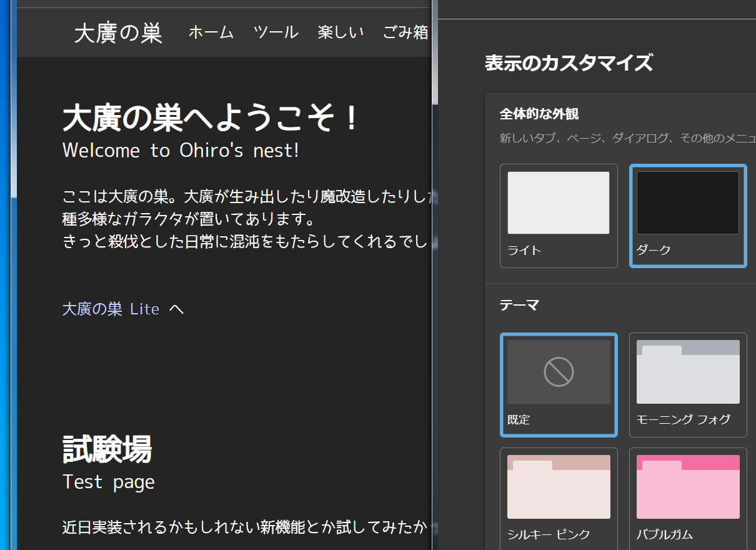This screenshot has height=550, width=756.
Task: Follow the 大廣の巣 Lite へ link
Action: (x=123, y=309)
